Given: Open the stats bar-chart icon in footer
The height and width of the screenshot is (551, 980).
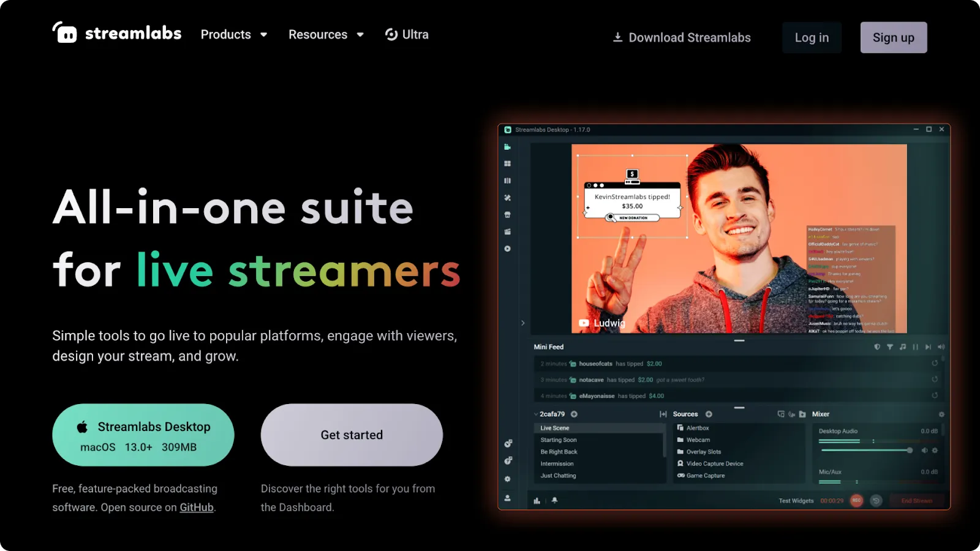Looking at the screenshot, I should pos(537,501).
